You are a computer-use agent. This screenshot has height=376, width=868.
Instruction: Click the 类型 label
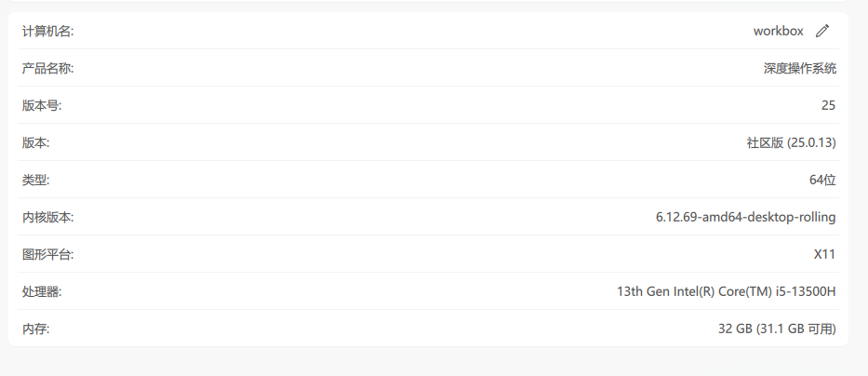(x=35, y=180)
